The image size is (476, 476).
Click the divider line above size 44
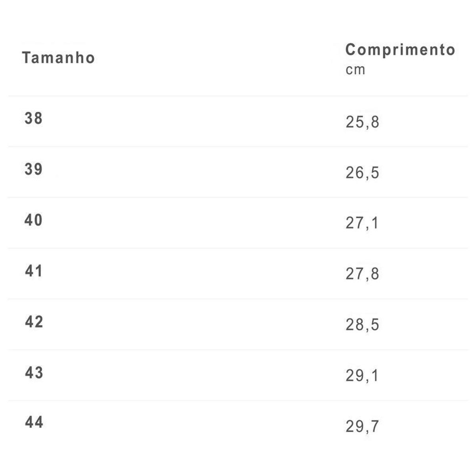[238, 401]
